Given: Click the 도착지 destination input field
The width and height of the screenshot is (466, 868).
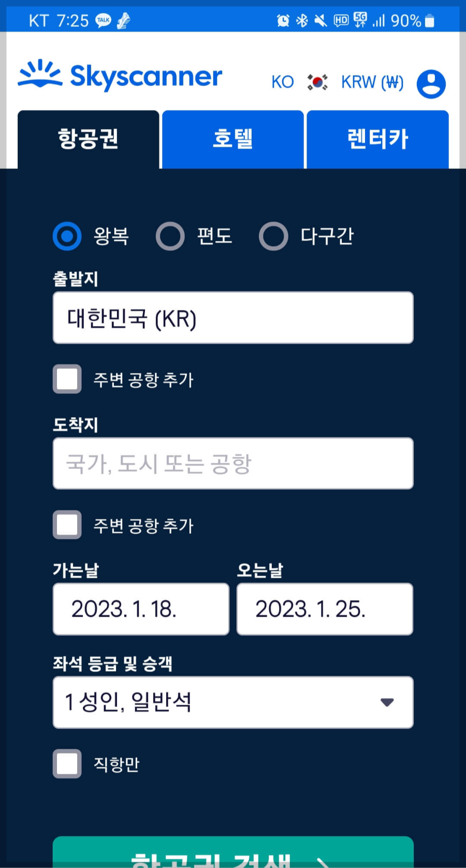Looking at the screenshot, I should click(x=232, y=463).
